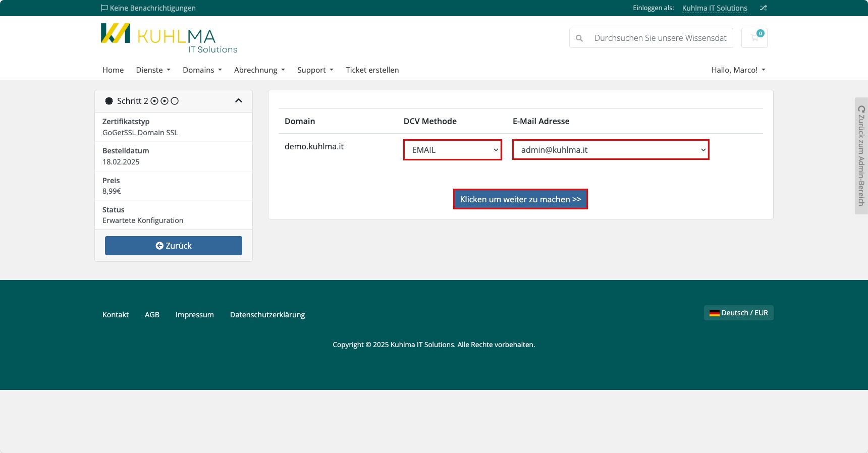Viewport: 868px width, 453px height.
Task: Open the AGB footer link
Action: pyautogui.click(x=152, y=315)
